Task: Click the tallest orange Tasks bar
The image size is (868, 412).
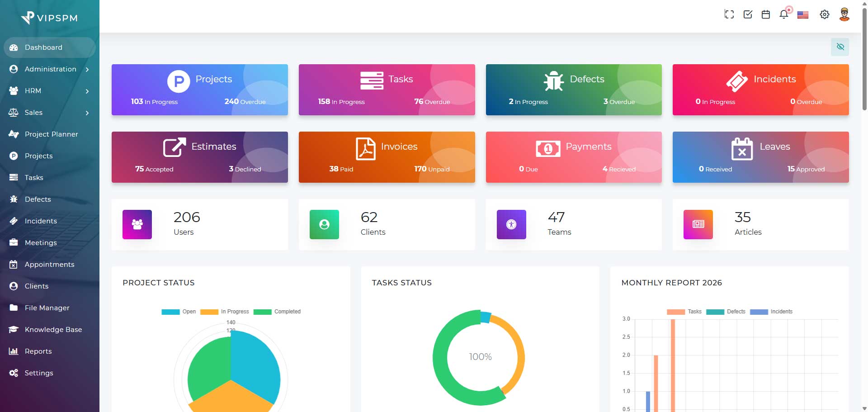Action: 673,365
